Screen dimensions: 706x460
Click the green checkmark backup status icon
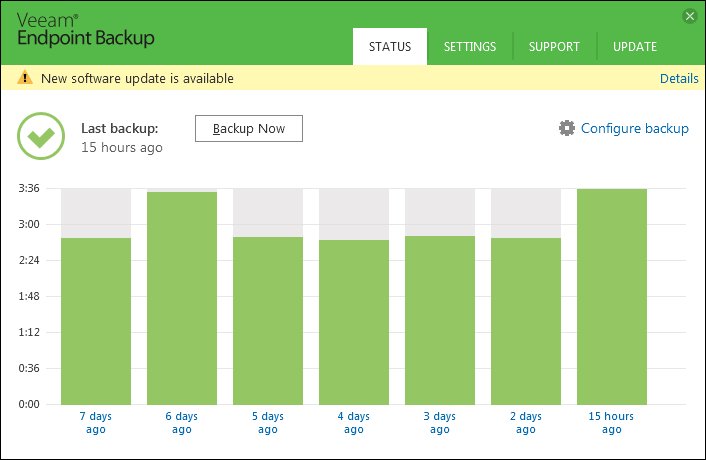41,136
